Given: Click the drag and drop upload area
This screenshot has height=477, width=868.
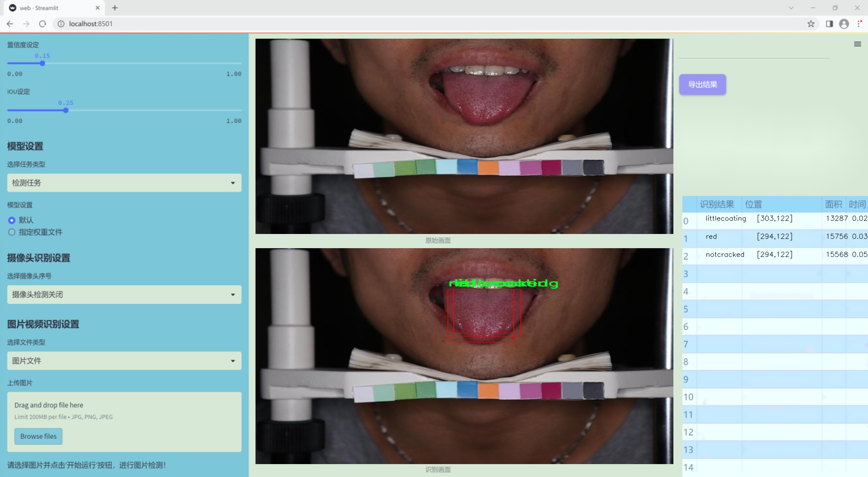Looking at the screenshot, I should coord(124,422).
